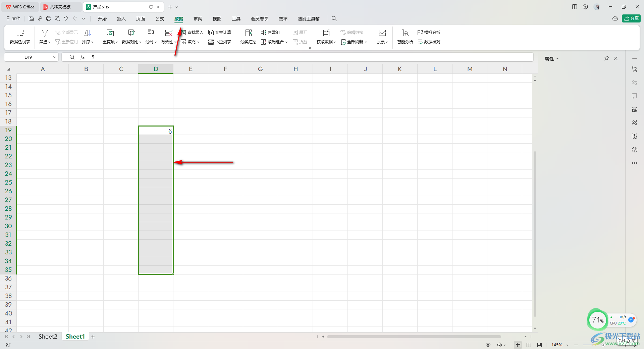
Task: Open the Name Box dropdown for D19
Action: pos(55,57)
